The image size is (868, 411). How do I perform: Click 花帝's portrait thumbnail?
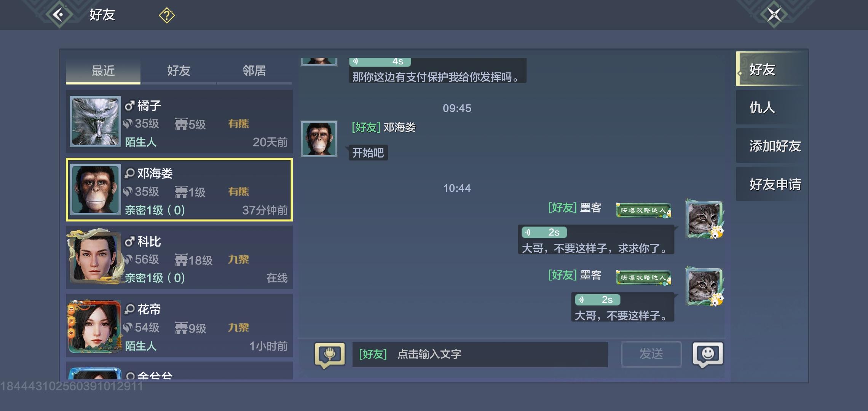tap(95, 327)
